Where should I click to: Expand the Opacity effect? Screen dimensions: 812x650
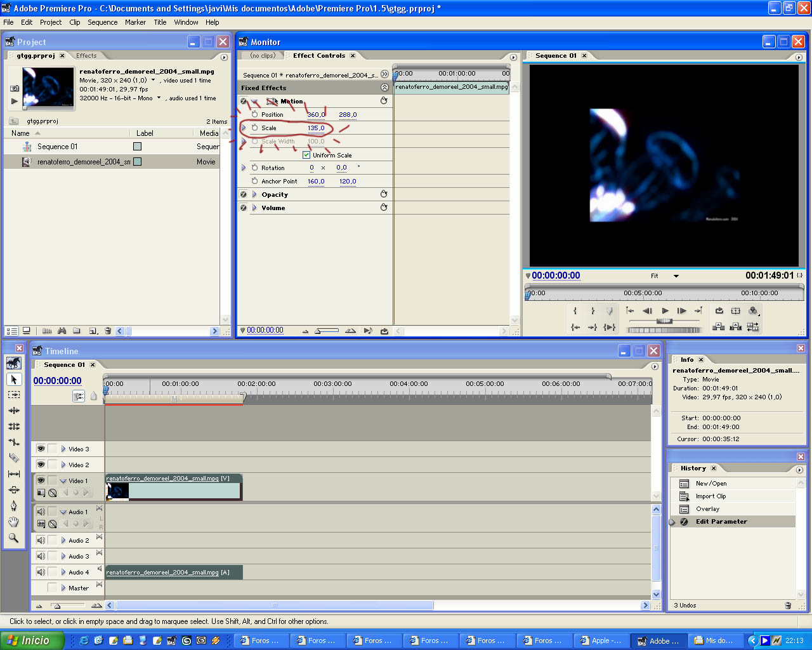(x=254, y=194)
